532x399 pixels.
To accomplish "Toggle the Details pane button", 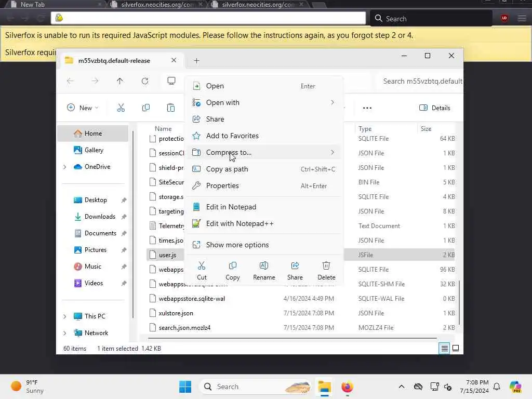I will [x=435, y=108].
